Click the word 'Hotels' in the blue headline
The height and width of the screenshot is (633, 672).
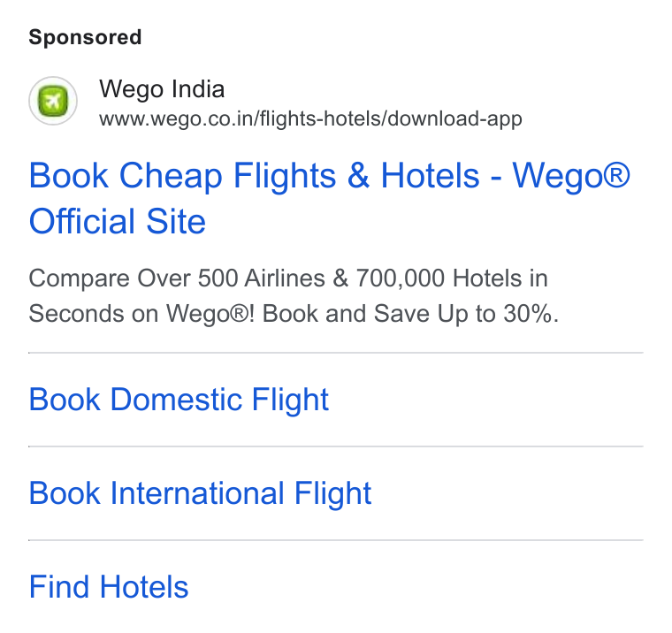tap(431, 175)
